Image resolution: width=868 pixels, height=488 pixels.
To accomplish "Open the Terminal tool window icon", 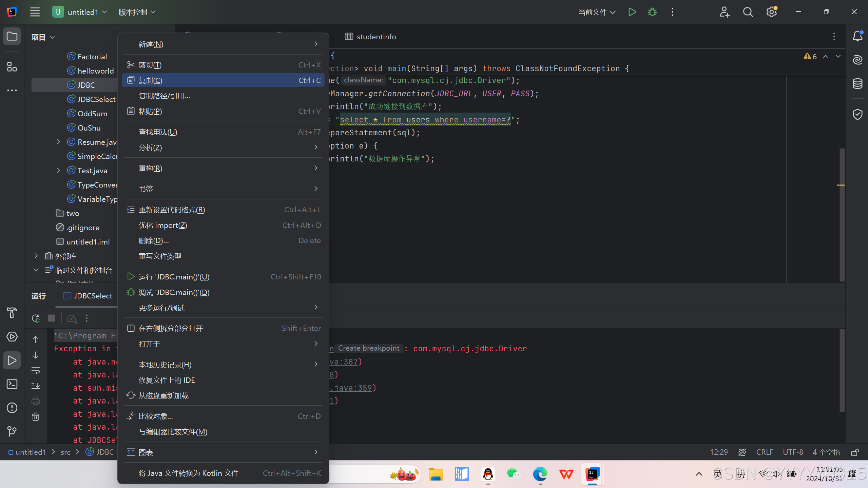I will point(12,384).
